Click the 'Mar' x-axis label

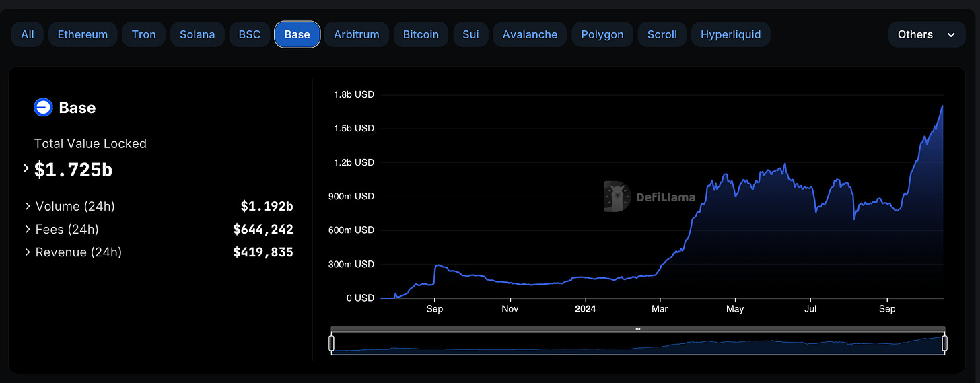coord(660,309)
